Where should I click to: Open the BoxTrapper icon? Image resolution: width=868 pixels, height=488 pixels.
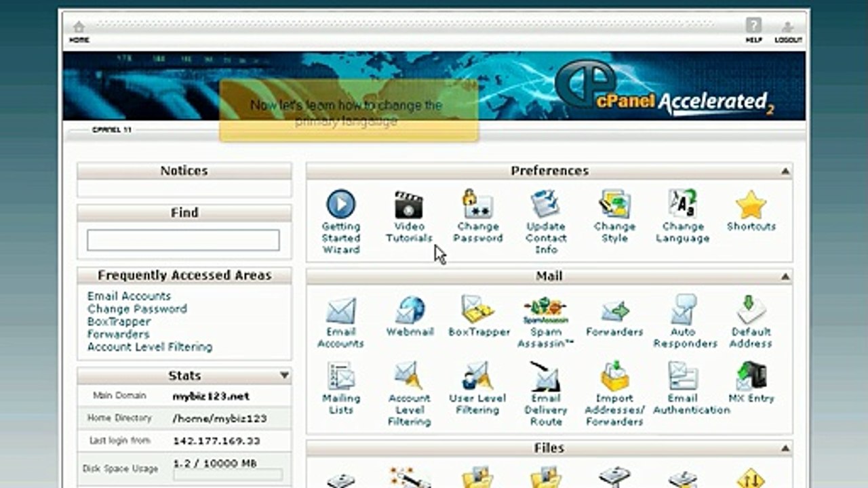[x=478, y=310]
